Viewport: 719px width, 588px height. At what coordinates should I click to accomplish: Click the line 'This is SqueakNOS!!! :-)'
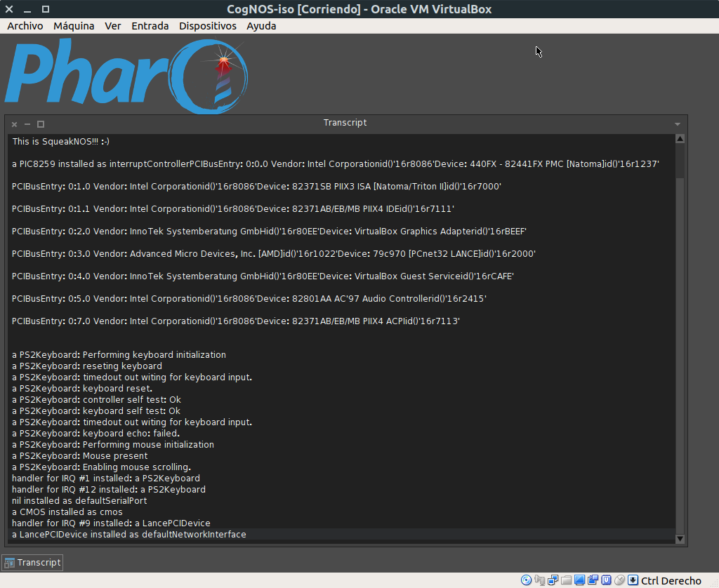tap(60, 142)
